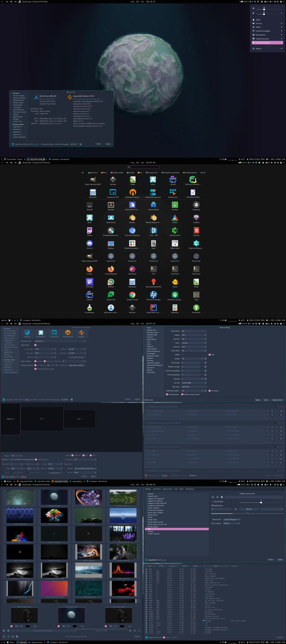This screenshot has width=286, height=644.
Task: Start Android Studio from the drawer
Action: click(153, 205)
